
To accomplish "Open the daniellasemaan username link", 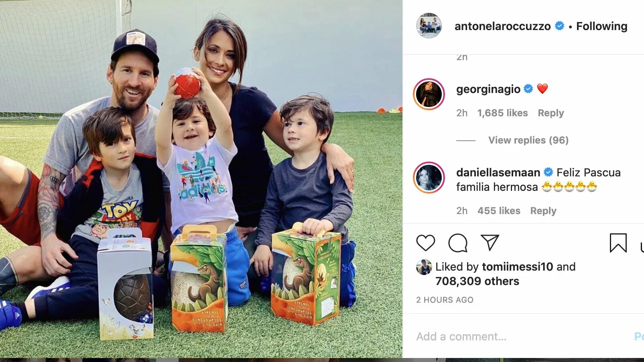I will 498,172.
